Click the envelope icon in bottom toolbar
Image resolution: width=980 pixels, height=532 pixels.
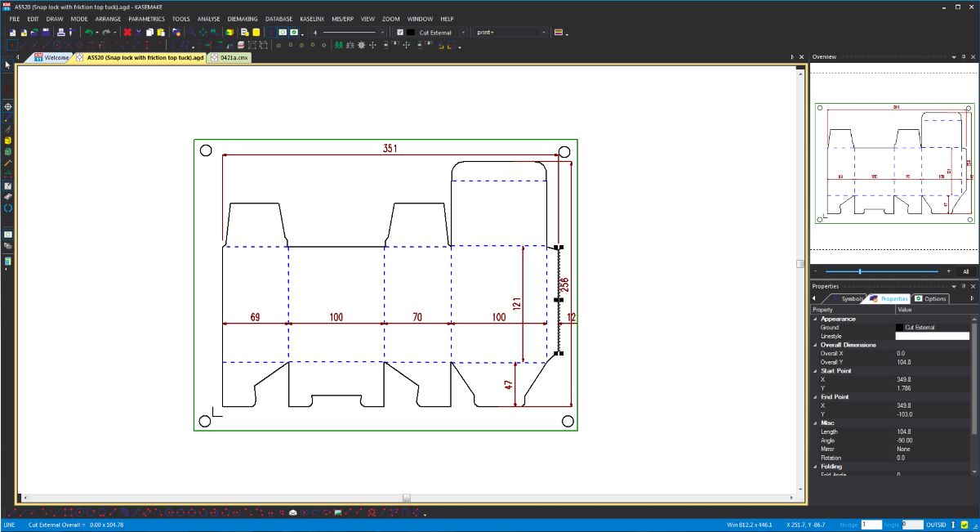click(x=292, y=512)
